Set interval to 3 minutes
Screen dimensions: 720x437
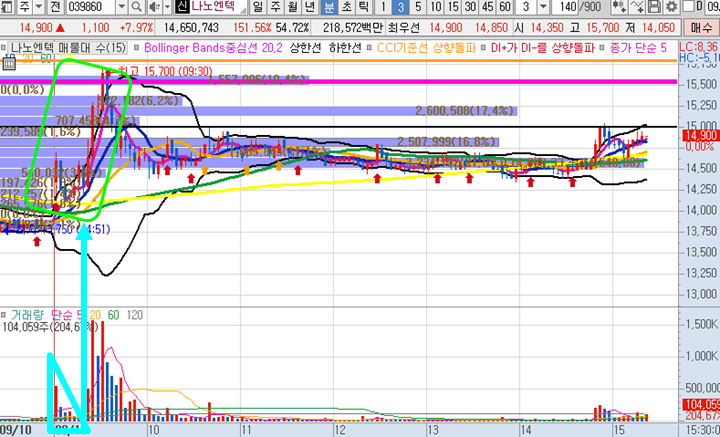(x=401, y=7)
